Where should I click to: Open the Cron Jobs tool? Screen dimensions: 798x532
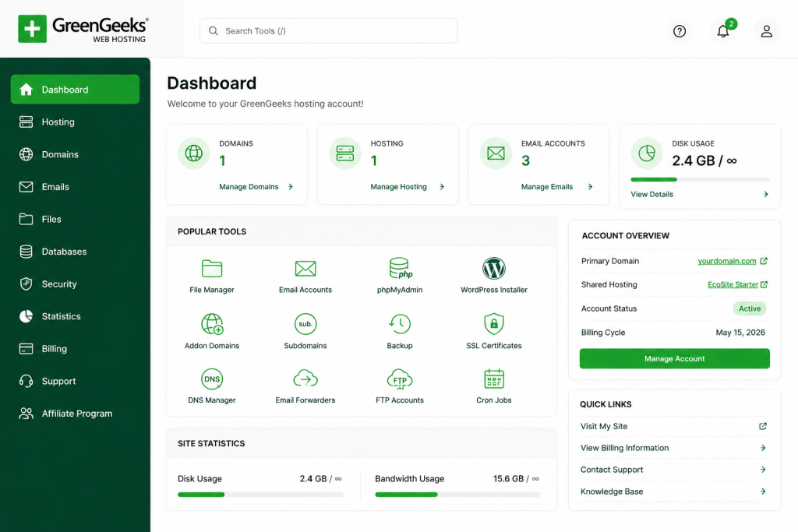(493, 386)
